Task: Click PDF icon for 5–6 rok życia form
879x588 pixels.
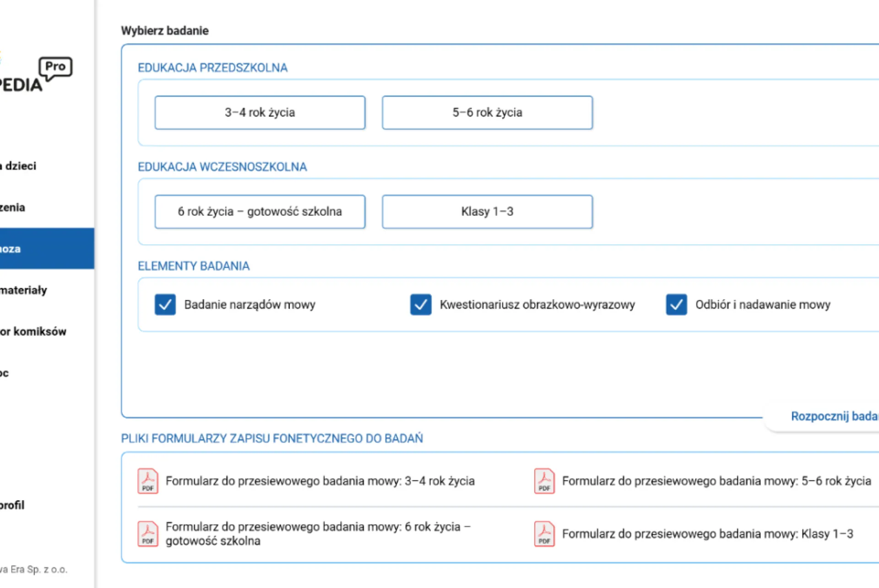Action: coord(544,481)
